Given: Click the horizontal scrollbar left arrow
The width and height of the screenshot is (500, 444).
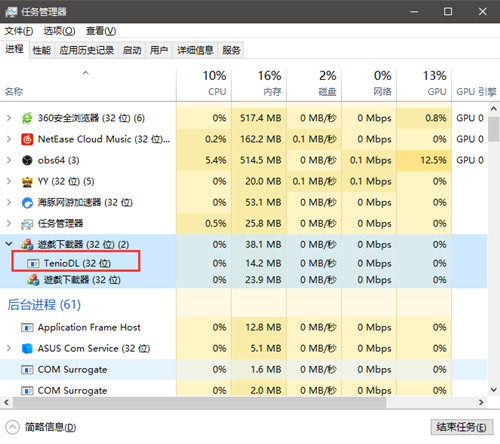Looking at the screenshot, I should tap(6, 402).
